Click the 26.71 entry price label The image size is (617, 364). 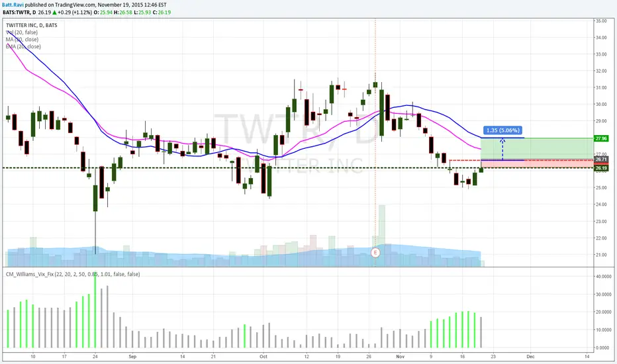pos(601,159)
